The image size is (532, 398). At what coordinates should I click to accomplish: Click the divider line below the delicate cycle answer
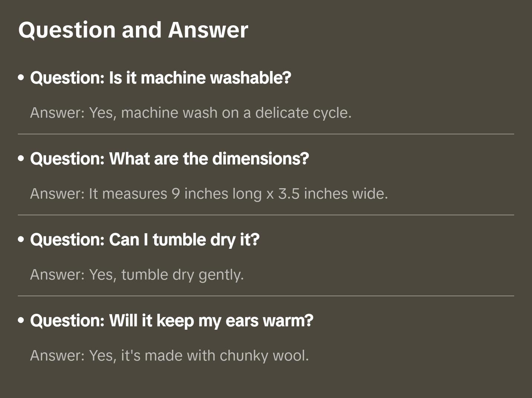266,134
